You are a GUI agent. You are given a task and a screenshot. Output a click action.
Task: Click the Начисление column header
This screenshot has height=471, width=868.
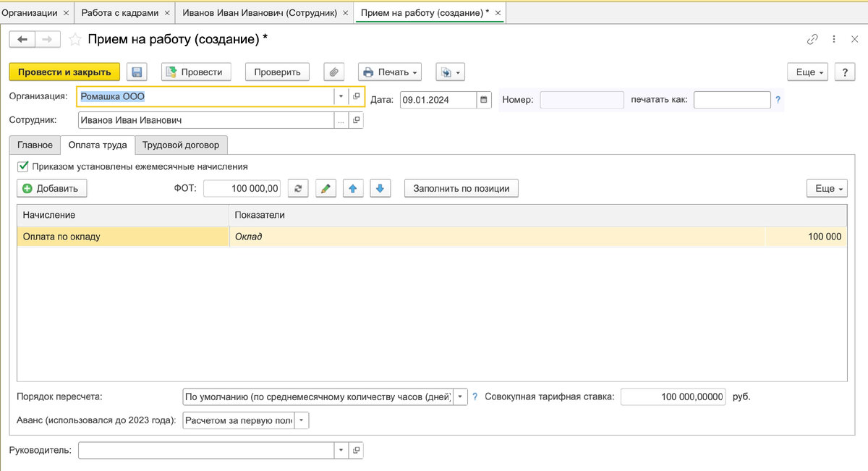click(x=123, y=215)
